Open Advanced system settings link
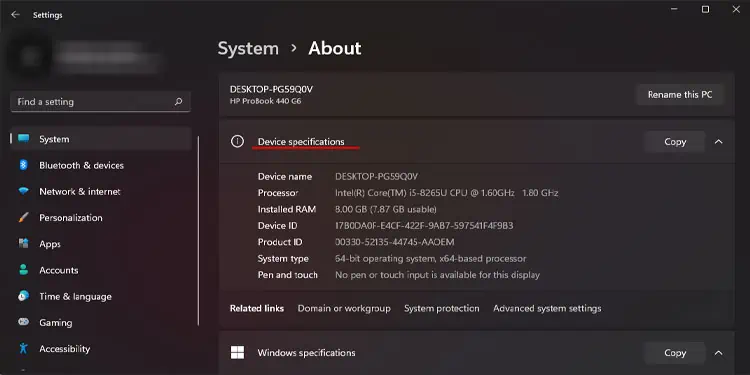 click(547, 309)
